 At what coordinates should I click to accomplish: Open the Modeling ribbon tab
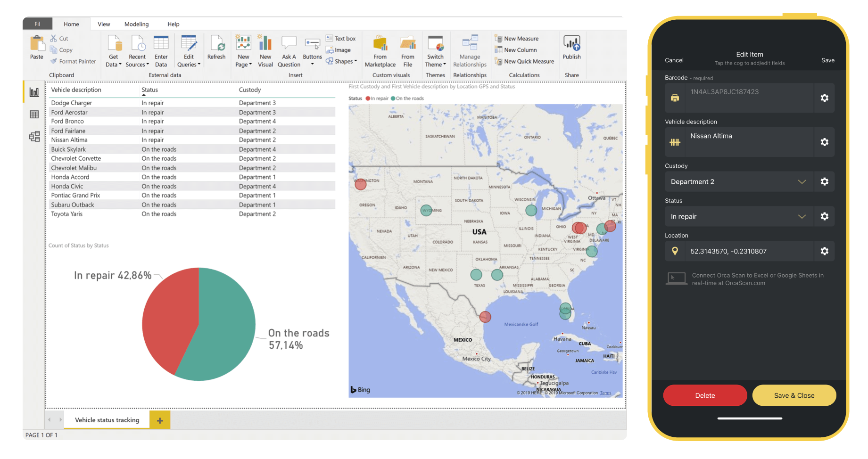click(x=136, y=24)
